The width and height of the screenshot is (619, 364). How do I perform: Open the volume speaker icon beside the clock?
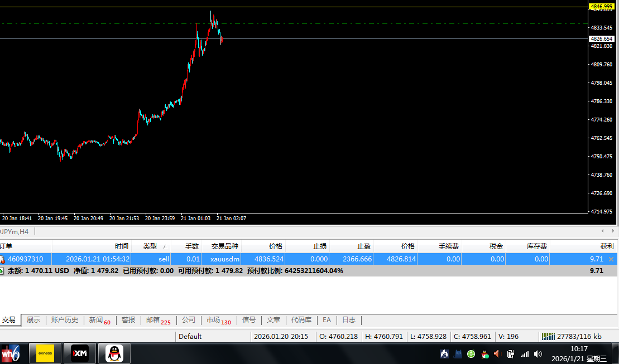(538, 353)
